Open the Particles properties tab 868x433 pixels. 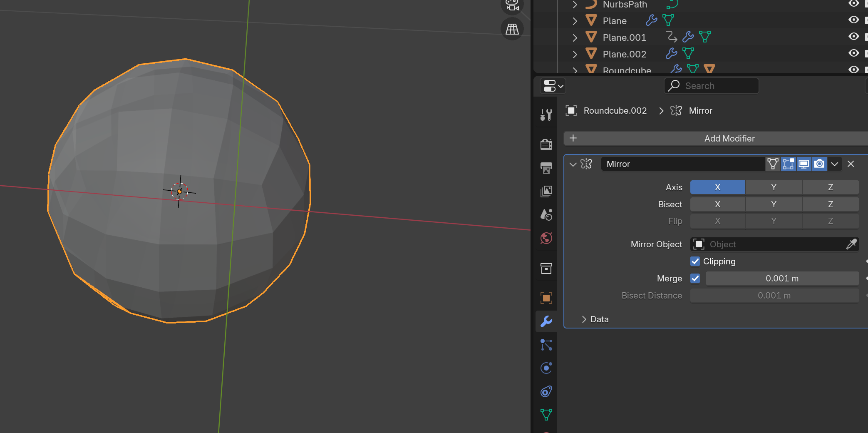click(546, 345)
